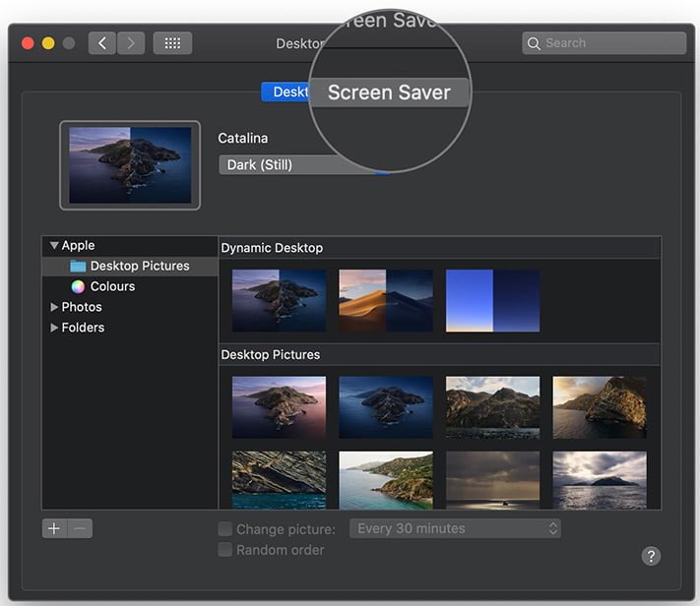Viewport: 700px width, 606px height.
Task: Select Colours in the sidebar
Action: pos(130,286)
